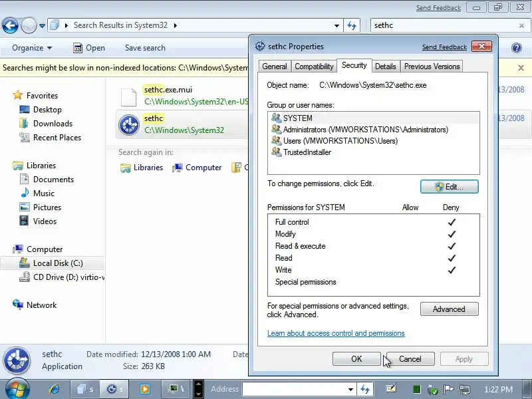Click the Forward navigation arrow in Explorer

point(29,25)
